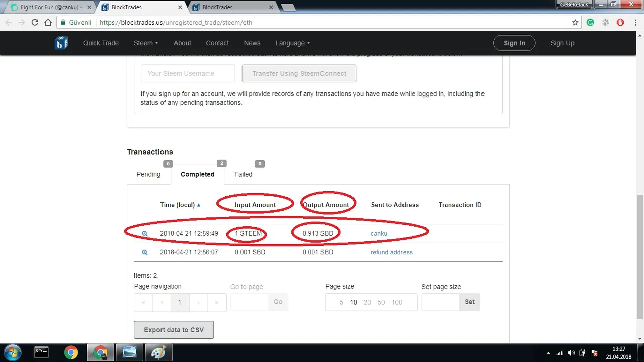The width and height of the screenshot is (644, 362).
Task: Click Transfer Using SteemConnect button
Action: pyautogui.click(x=299, y=73)
